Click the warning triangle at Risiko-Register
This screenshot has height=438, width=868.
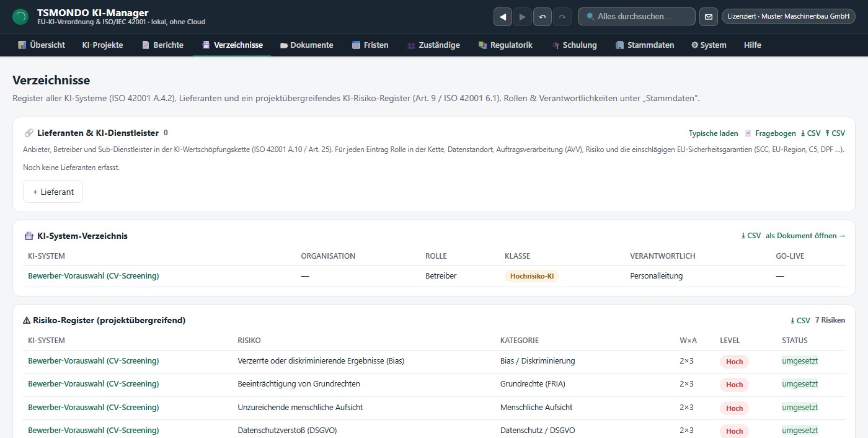[27, 321]
